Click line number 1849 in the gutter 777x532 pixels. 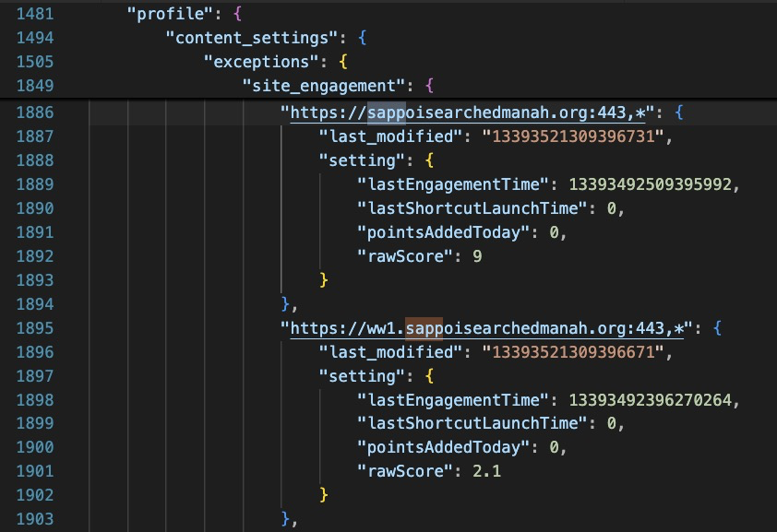[35, 86]
